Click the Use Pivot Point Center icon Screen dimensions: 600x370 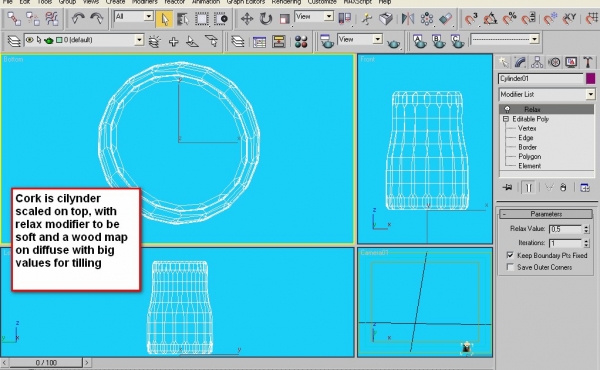pos(345,18)
